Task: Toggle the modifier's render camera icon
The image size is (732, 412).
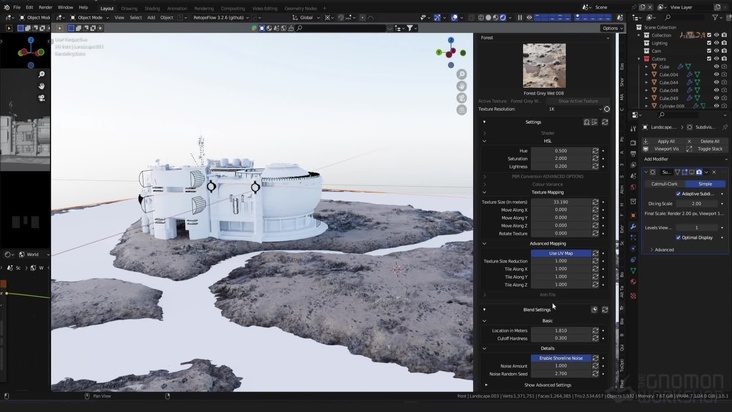Action: 699,172
